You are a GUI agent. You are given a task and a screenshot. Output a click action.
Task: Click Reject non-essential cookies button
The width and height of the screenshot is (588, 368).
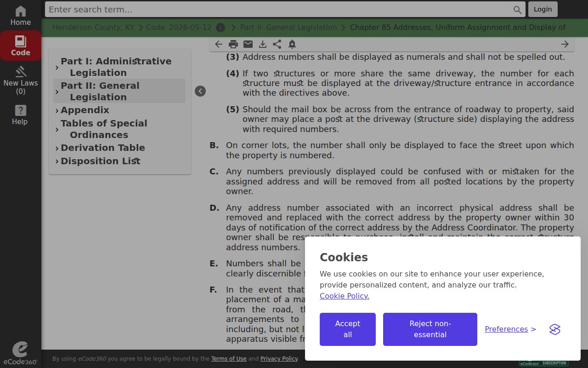tap(430, 329)
